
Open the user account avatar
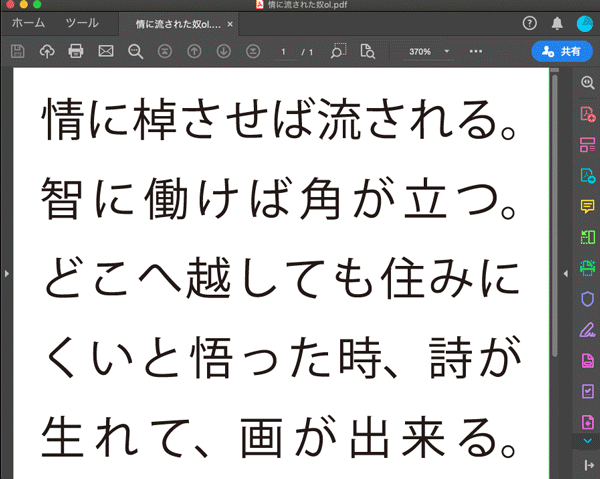(585, 24)
